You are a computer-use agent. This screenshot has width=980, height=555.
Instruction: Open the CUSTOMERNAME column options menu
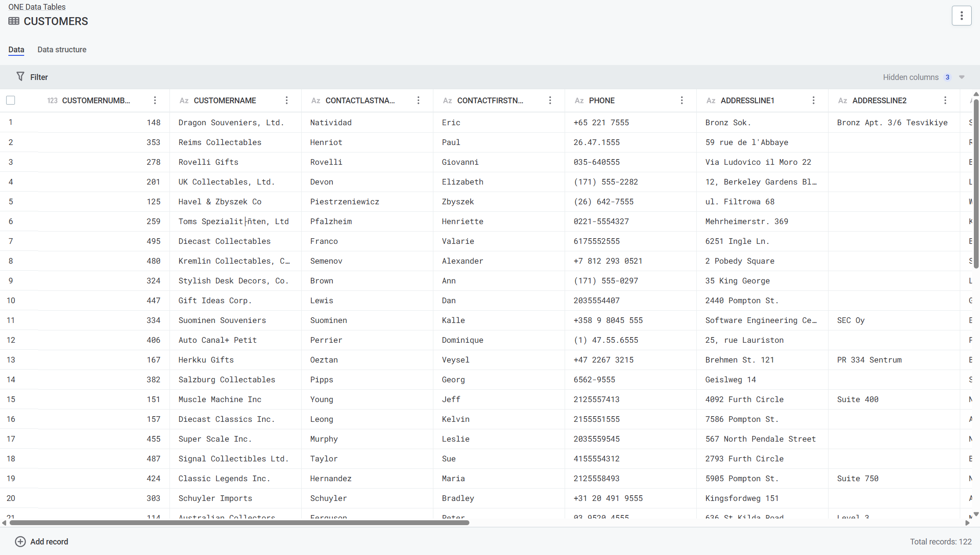click(x=287, y=100)
